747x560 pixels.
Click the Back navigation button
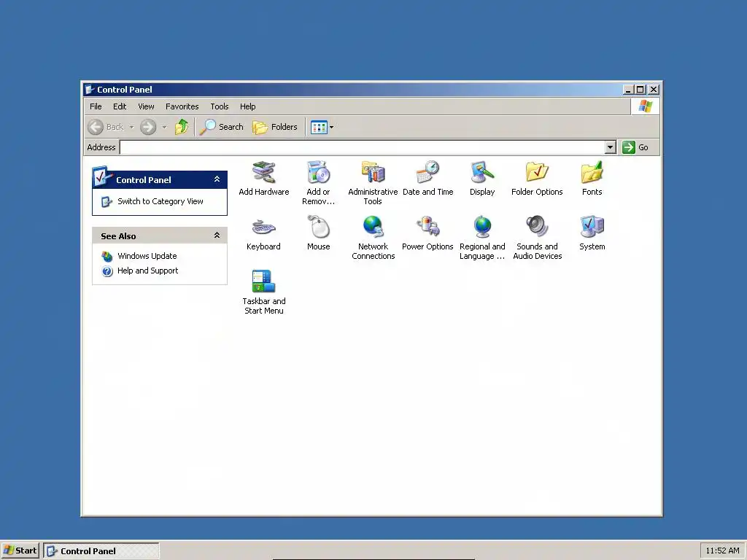click(x=106, y=127)
